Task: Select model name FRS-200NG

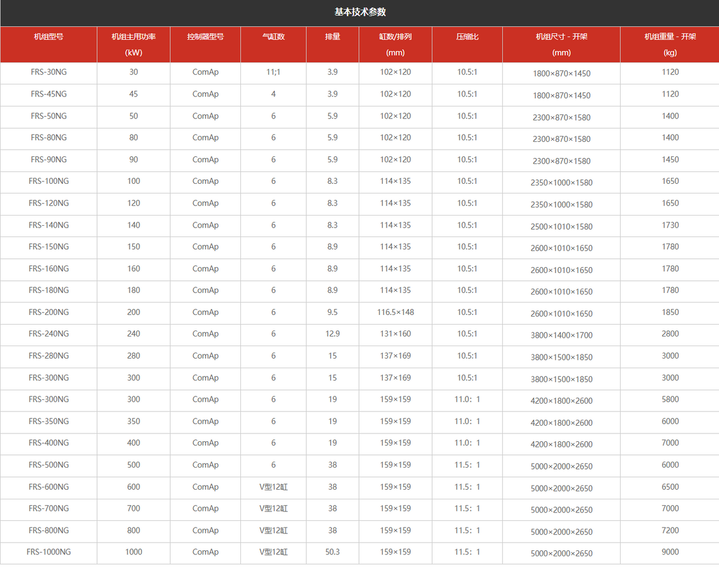Action: [49, 313]
